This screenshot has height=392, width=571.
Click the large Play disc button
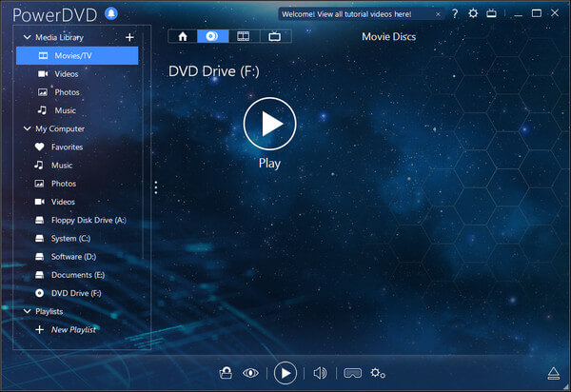[x=270, y=124]
